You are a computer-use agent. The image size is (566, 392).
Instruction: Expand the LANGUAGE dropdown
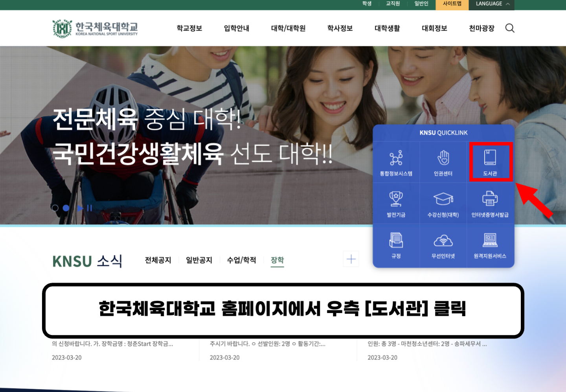point(492,4)
